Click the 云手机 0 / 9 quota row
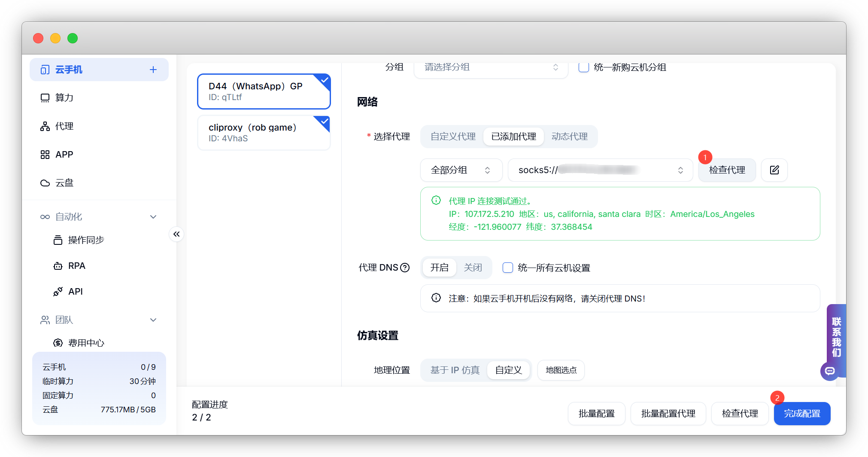868x457 pixels. click(99, 367)
